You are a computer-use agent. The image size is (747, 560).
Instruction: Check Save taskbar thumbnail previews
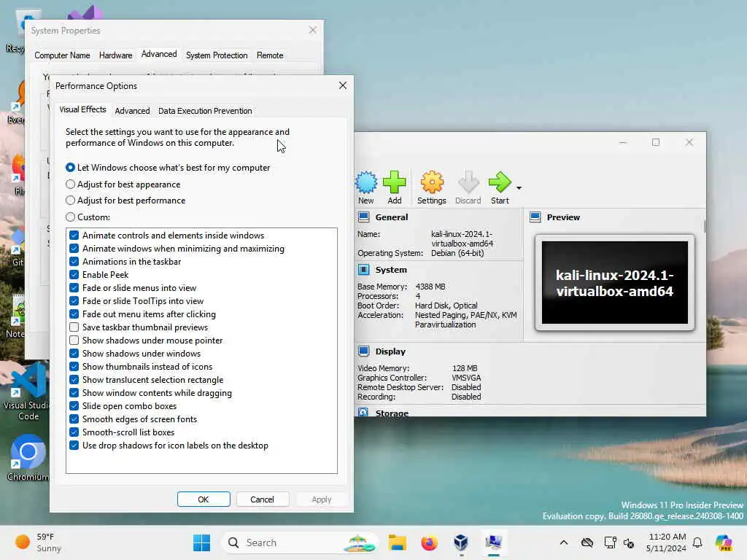click(x=74, y=327)
